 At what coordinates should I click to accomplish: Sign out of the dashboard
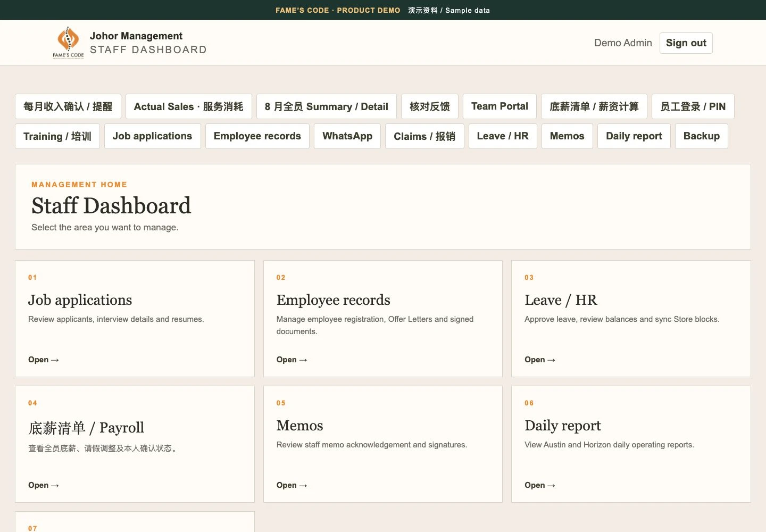click(x=686, y=43)
